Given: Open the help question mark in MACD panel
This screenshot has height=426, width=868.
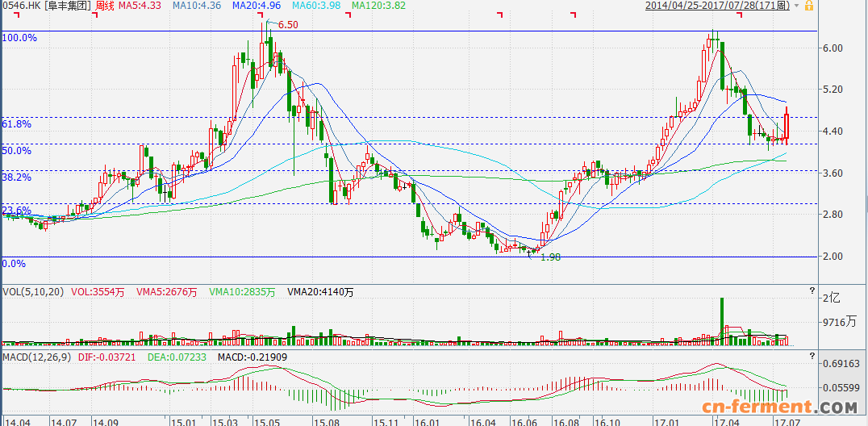Looking at the screenshot, I should 812,354.
